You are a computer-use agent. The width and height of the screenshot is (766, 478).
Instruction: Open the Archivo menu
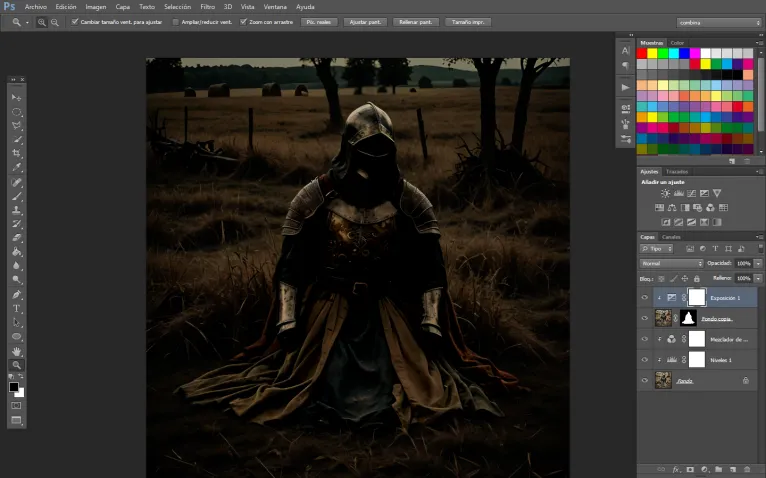click(36, 7)
